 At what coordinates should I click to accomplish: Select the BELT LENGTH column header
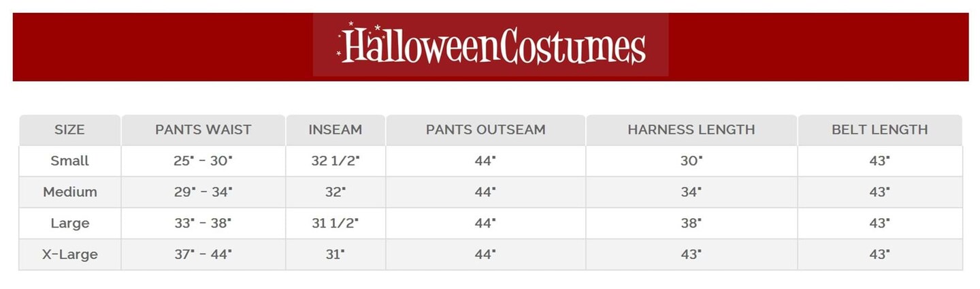[x=879, y=130]
